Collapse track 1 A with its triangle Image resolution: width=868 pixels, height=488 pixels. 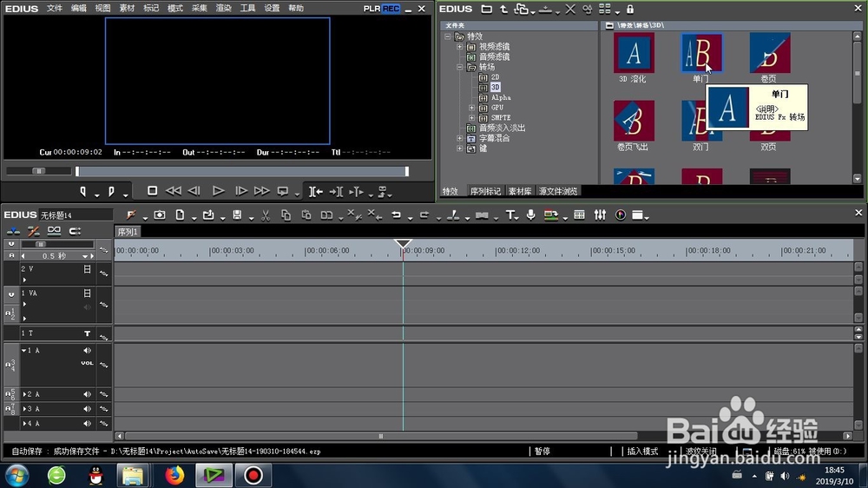click(x=23, y=351)
